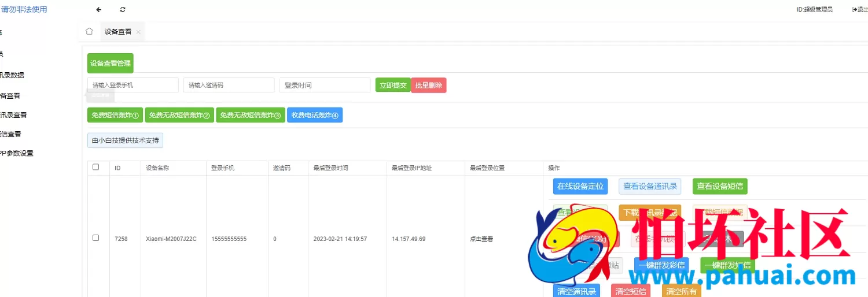Focus the 请输入登录手机 input field
This screenshot has width=868, height=297.
pos(133,85)
